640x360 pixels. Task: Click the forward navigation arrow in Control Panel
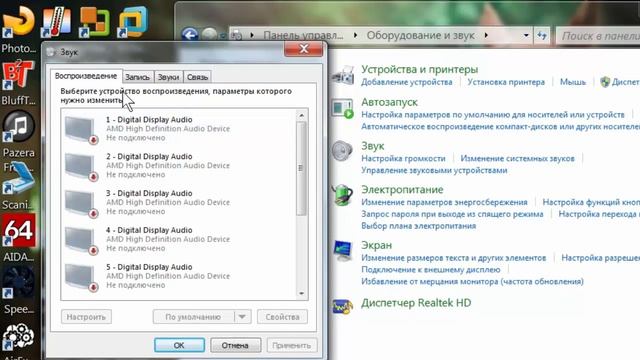tap(209, 35)
